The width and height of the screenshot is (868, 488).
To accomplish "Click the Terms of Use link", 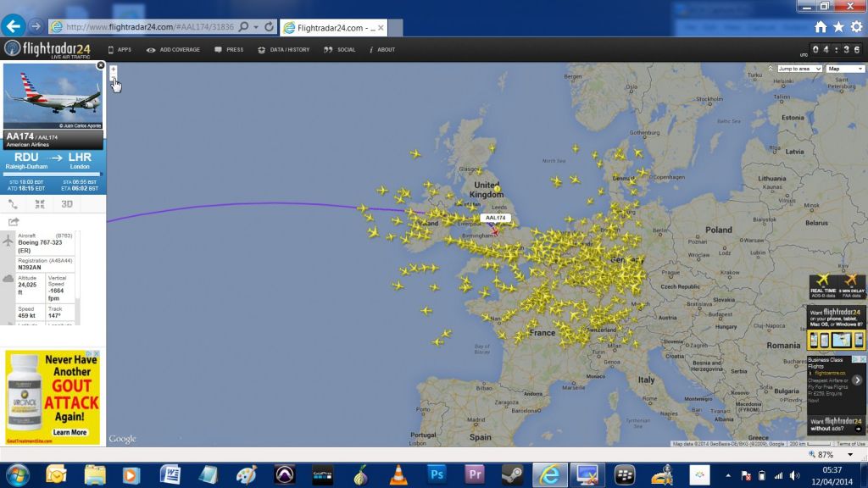I will click(851, 444).
